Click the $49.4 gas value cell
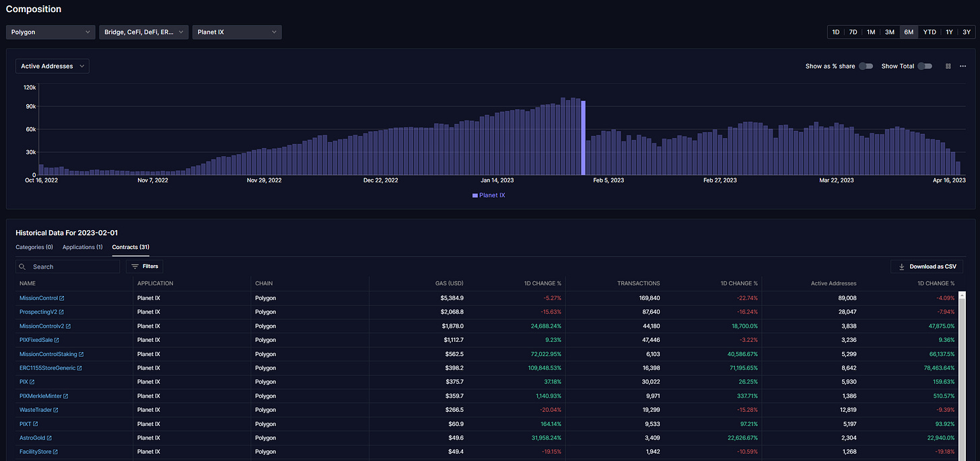 [454, 452]
